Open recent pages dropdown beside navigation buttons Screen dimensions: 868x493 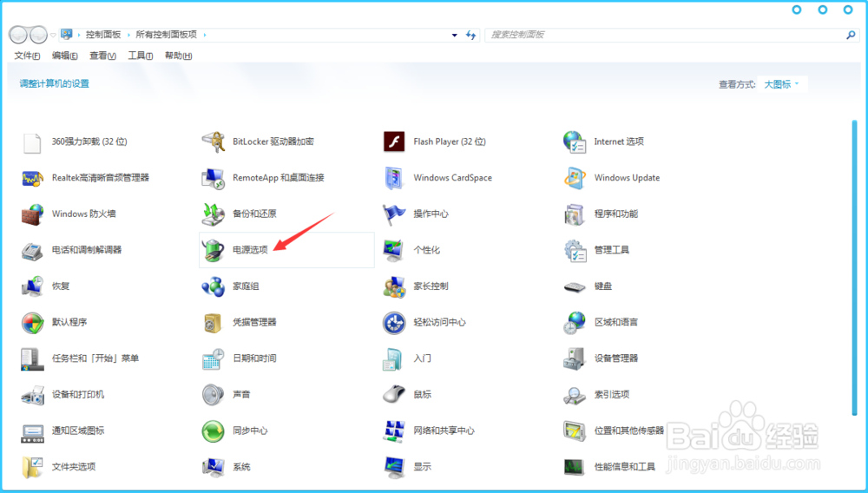[x=53, y=35]
